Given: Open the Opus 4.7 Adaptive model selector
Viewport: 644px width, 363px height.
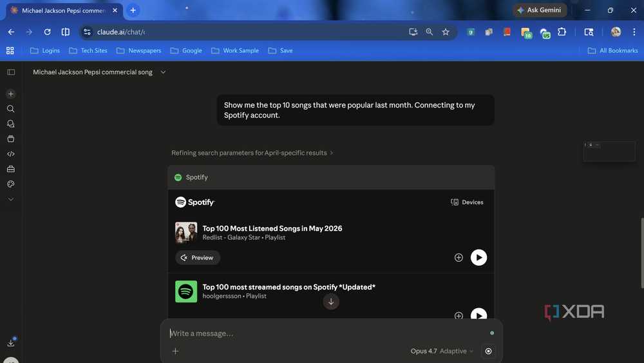Looking at the screenshot, I should tap(442, 351).
